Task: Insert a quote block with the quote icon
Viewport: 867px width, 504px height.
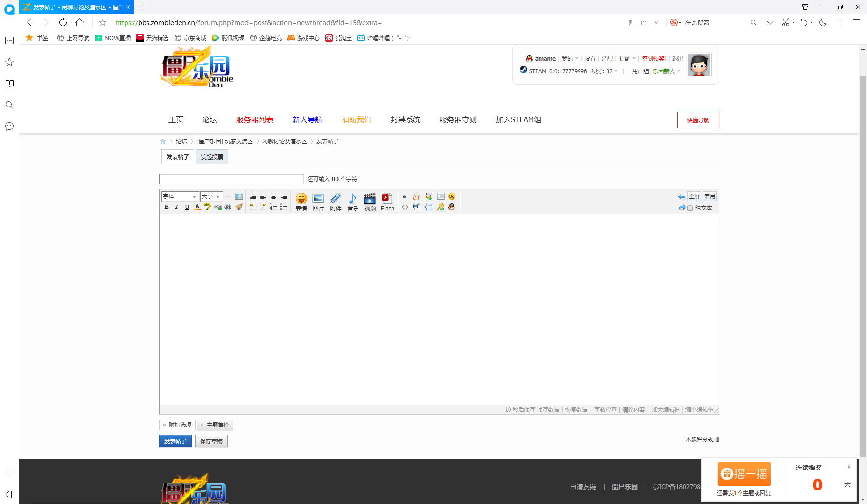Action: 405,196
